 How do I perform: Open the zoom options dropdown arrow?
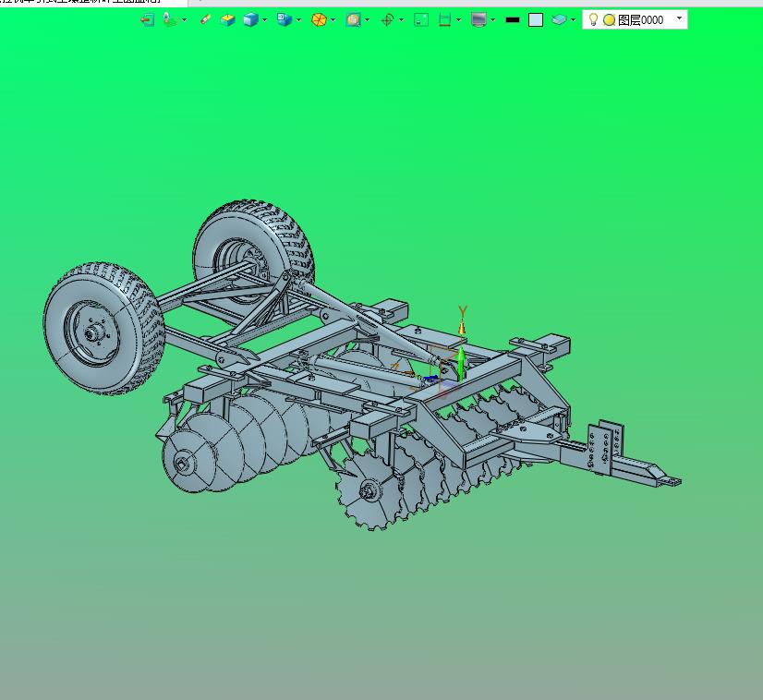[x=368, y=20]
